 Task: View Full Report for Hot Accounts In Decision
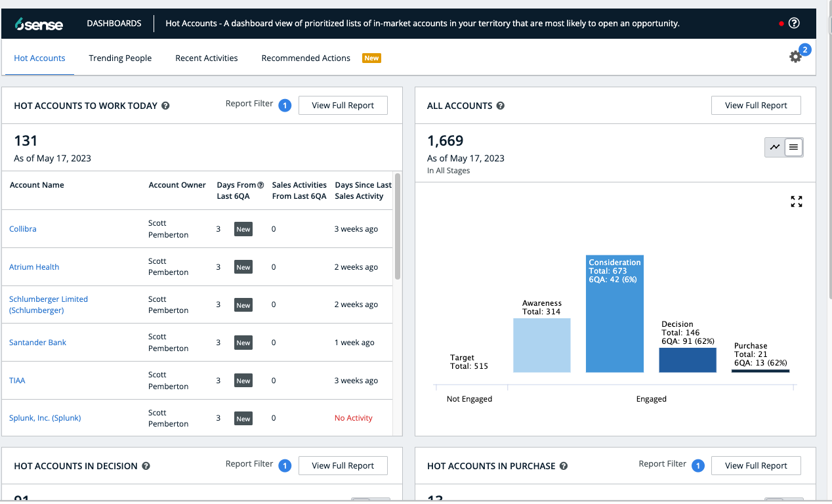[x=343, y=465]
